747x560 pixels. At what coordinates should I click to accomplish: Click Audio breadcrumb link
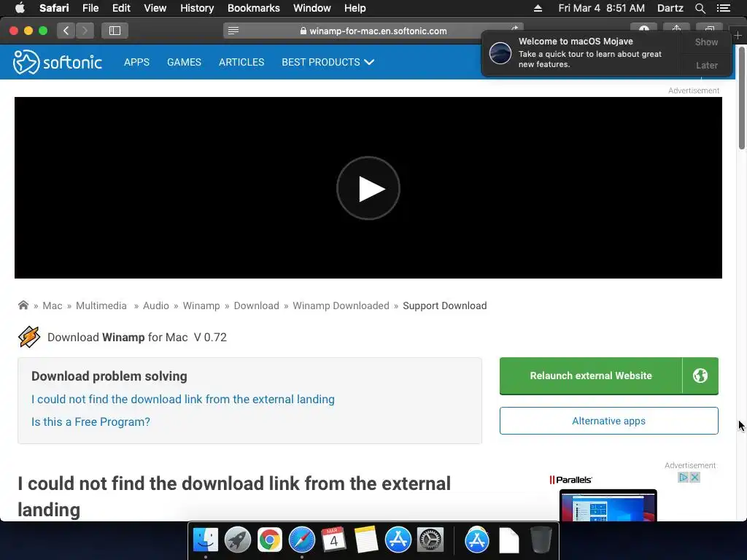156,306
